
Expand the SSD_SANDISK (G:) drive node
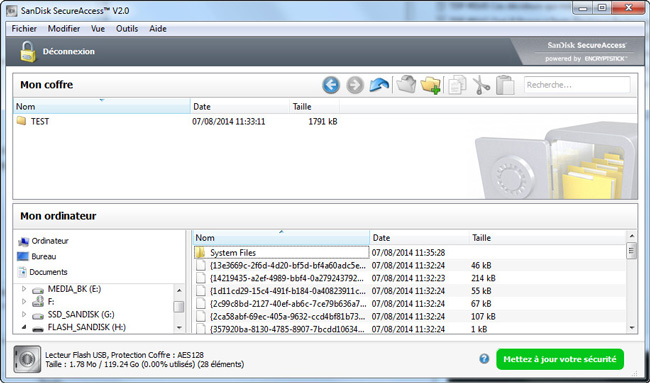pos(24,314)
